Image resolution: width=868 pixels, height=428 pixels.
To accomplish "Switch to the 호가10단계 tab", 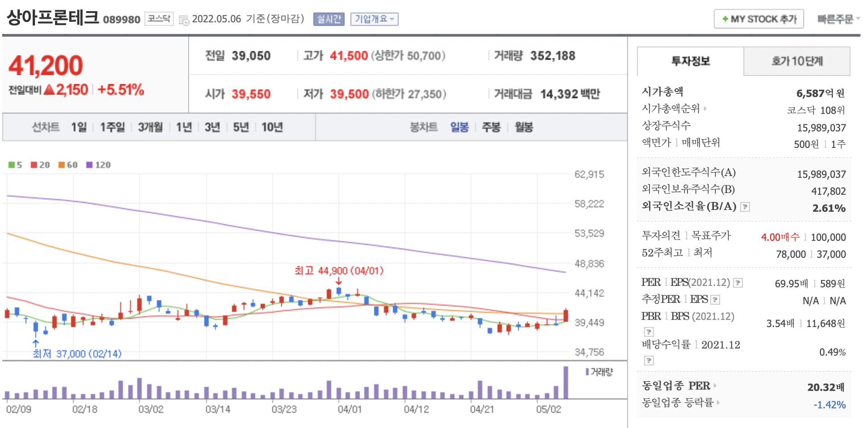I will pyautogui.click(x=797, y=61).
